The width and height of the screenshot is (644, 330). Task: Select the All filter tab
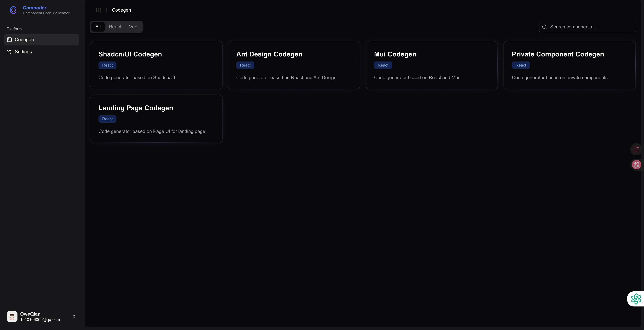[98, 27]
